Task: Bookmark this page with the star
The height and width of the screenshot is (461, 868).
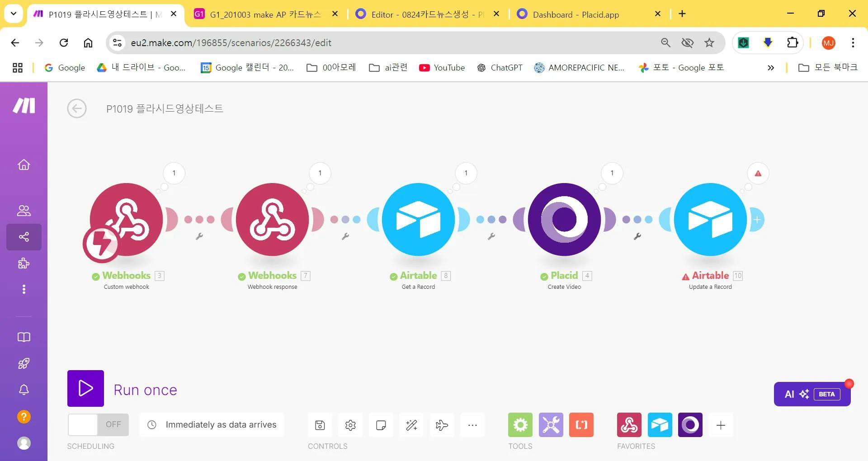Action: pos(709,42)
